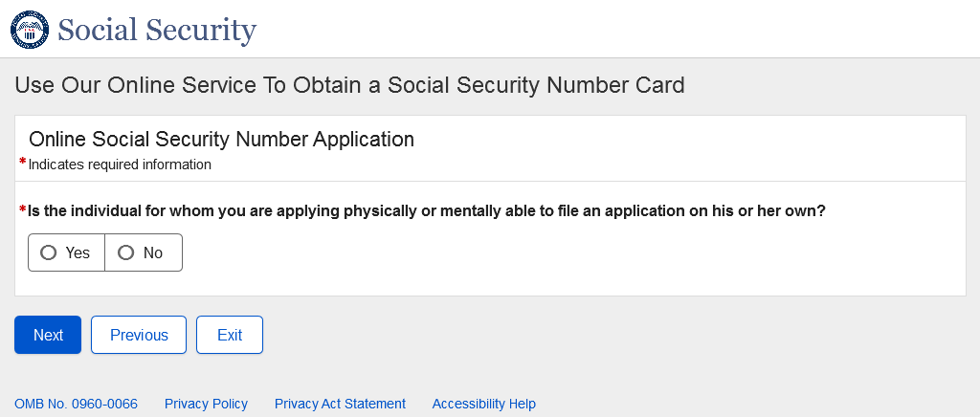
Task: Open the Accessibility Help link
Action: (483, 404)
